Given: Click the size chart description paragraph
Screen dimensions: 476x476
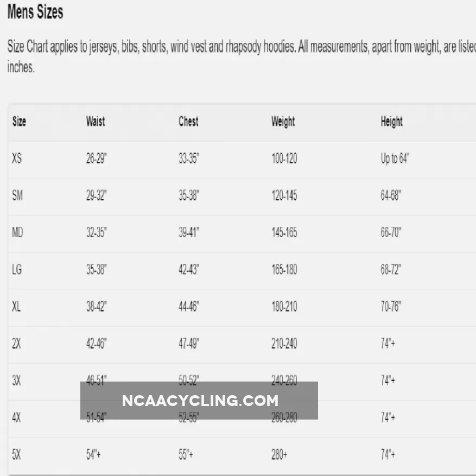Looking at the screenshot, I should click(239, 57).
